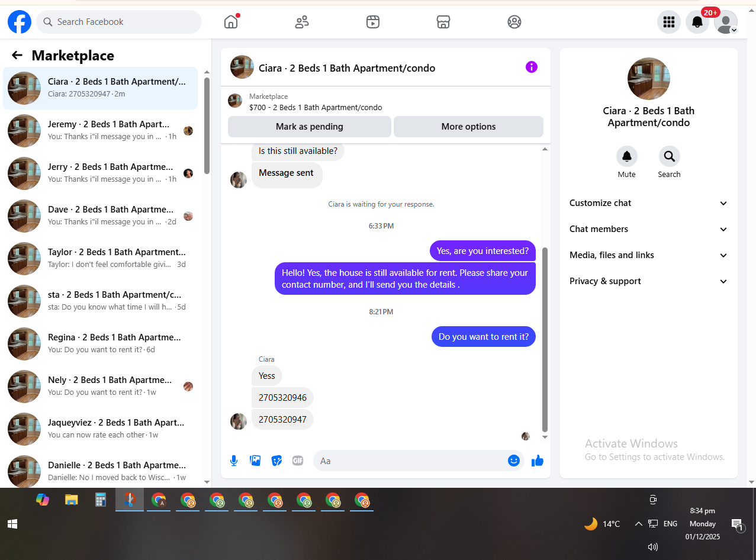Open the Windows notification center icon
The height and width of the screenshot is (560, 756).
738,524
